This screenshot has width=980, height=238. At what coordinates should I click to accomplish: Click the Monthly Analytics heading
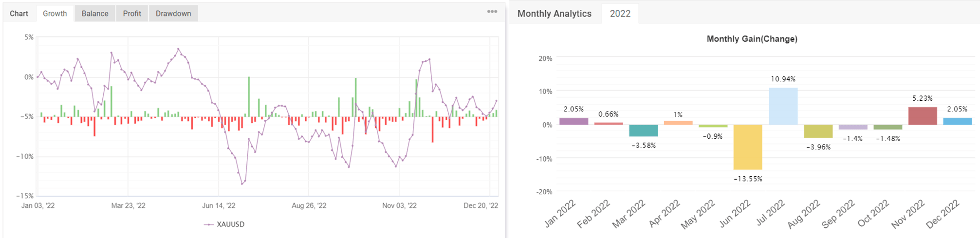(554, 14)
